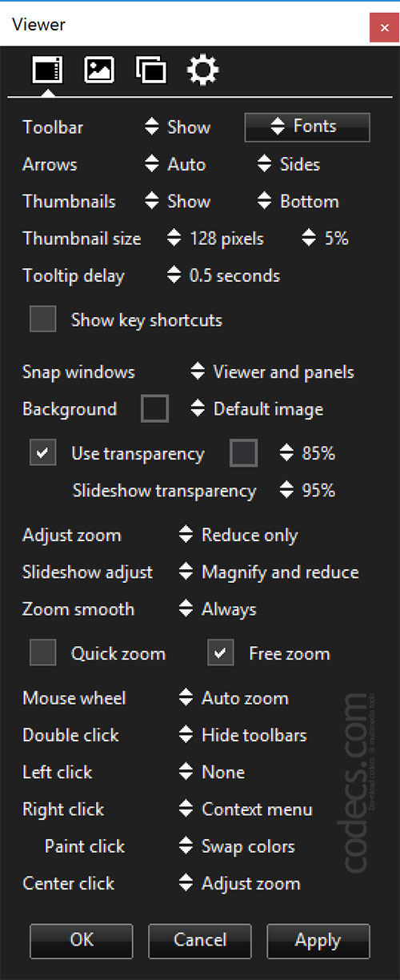Click the Apply button
Screen dimensions: 400x980
(x=318, y=940)
